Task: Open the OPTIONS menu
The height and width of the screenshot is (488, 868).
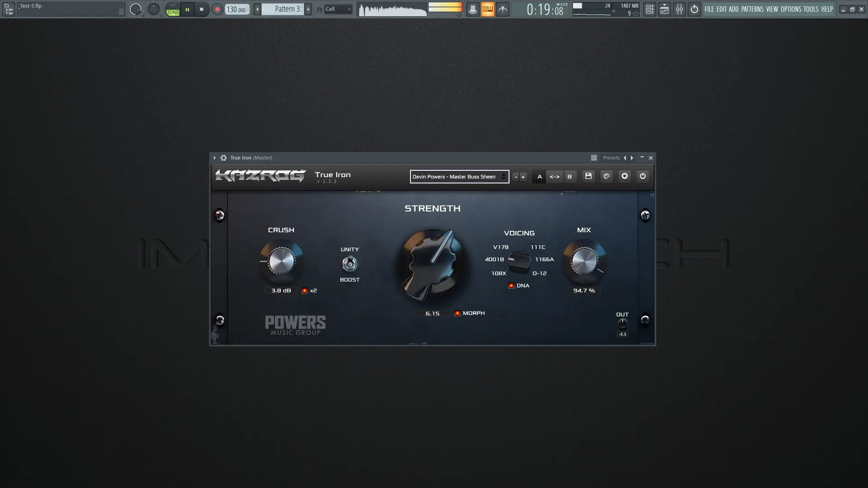Action: tap(791, 9)
